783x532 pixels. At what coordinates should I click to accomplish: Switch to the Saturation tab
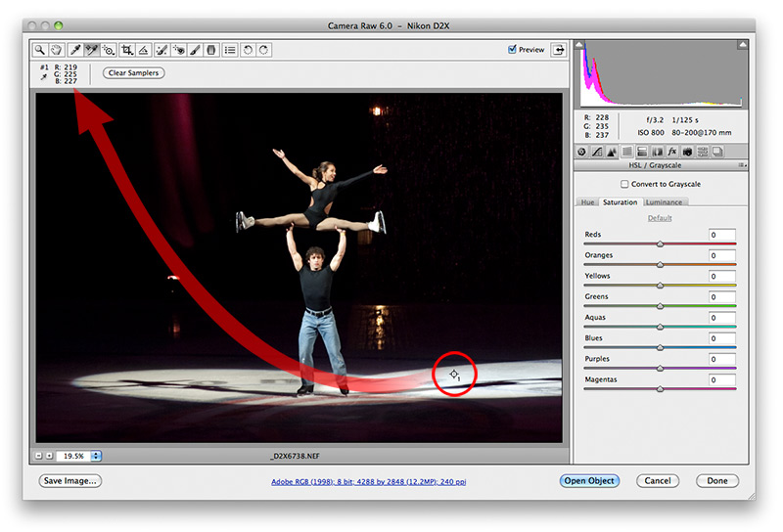pyautogui.click(x=620, y=202)
